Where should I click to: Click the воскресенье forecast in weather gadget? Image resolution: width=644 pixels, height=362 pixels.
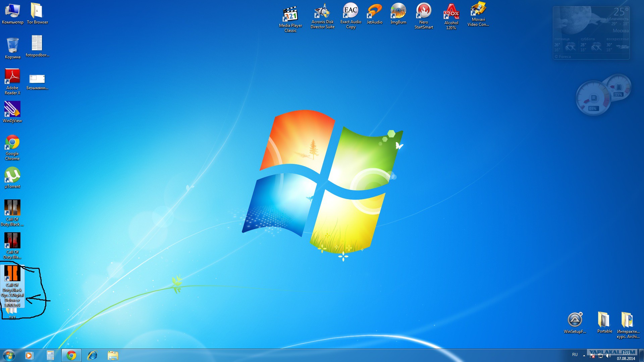click(617, 45)
